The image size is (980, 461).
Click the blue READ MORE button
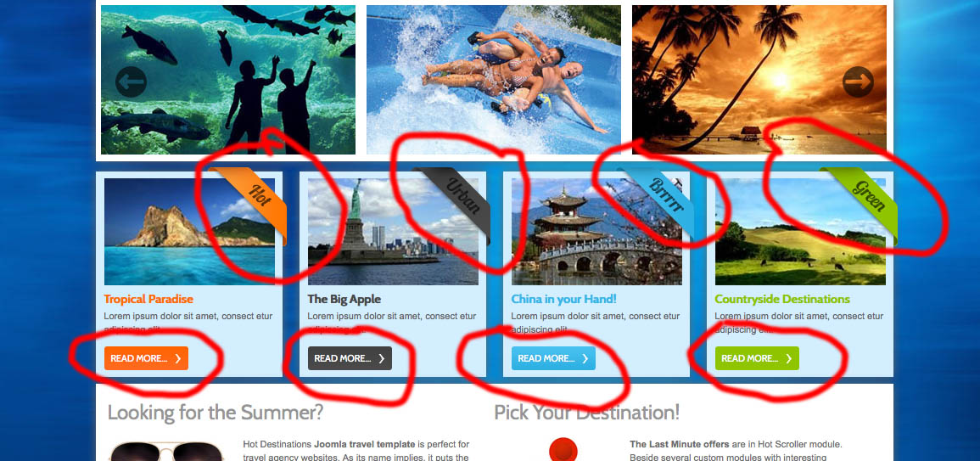coord(554,358)
